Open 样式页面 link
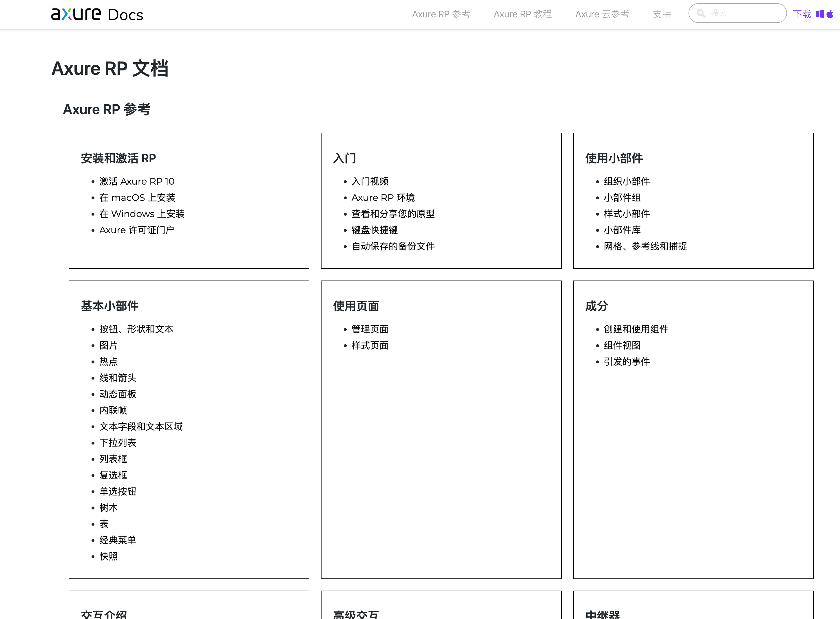 pos(370,345)
